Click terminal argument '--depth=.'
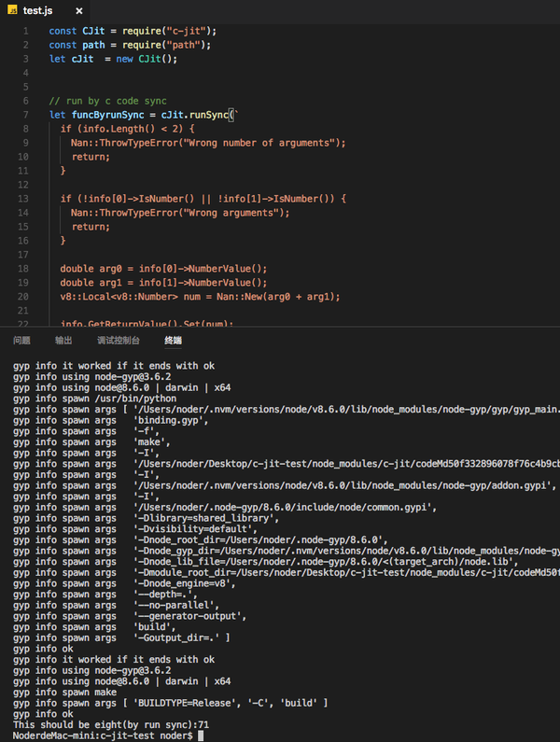This screenshot has width=560, height=742. [166, 595]
